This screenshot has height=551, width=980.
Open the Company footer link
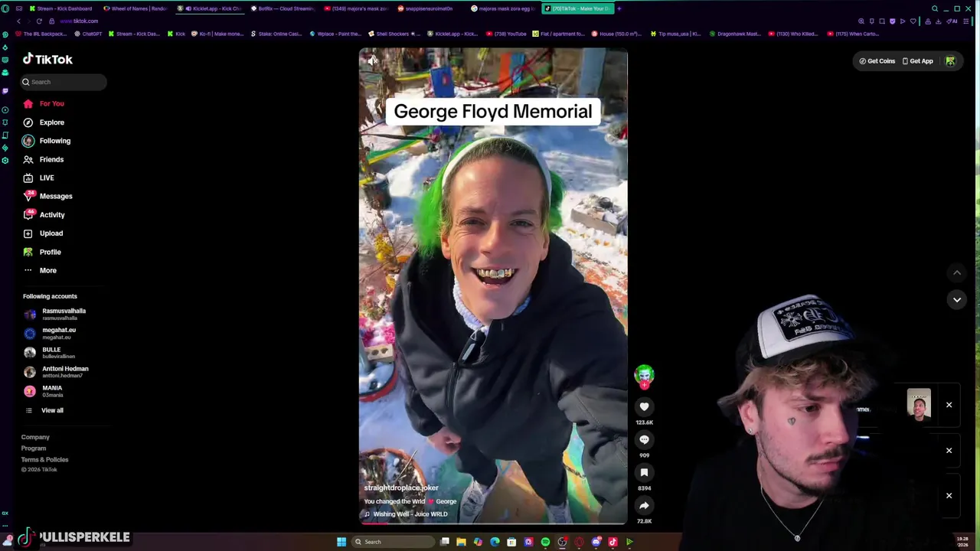coord(35,437)
